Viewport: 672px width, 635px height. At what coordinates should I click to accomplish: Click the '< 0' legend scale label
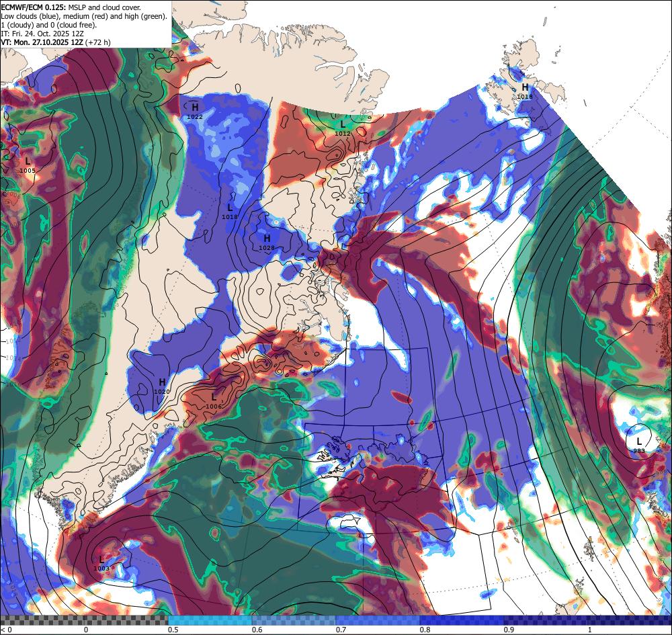[7, 630]
